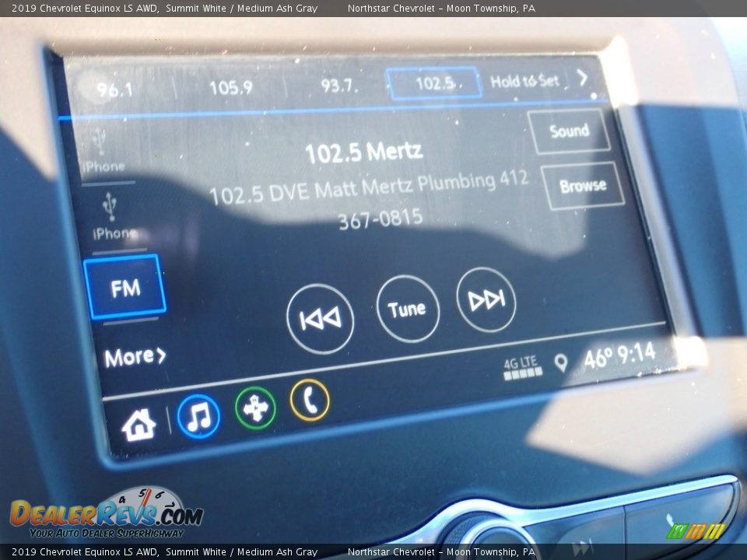This screenshot has width=747, height=560.
Task: Tap the Matt Mertz Plumbing info line
Action: tap(369, 187)
